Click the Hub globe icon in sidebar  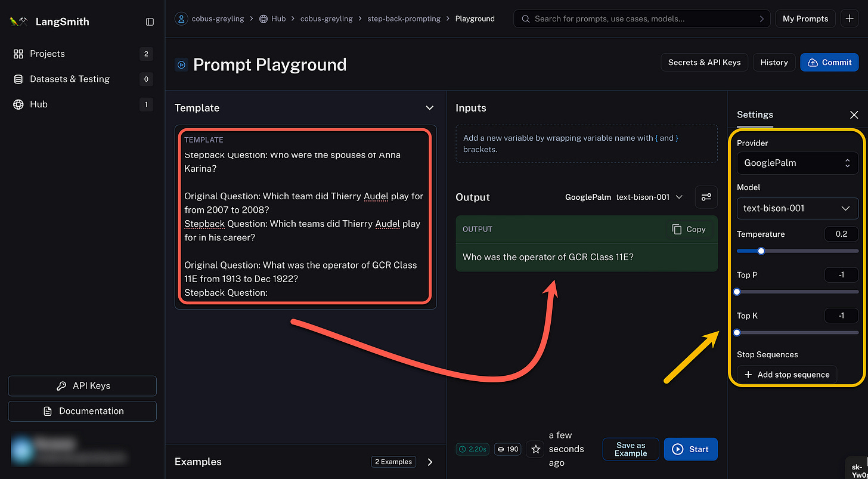click(x=18, y=104)
